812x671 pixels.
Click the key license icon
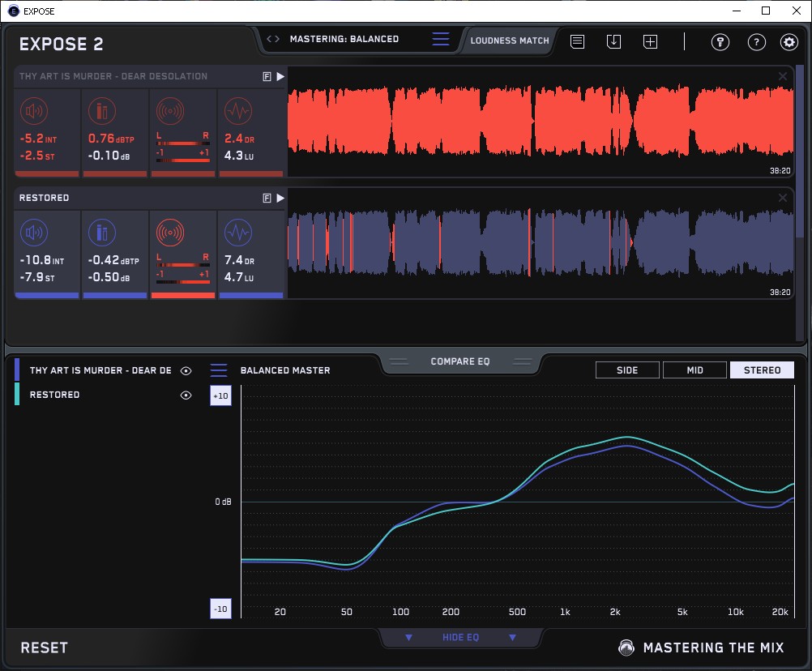click(720, 42)
